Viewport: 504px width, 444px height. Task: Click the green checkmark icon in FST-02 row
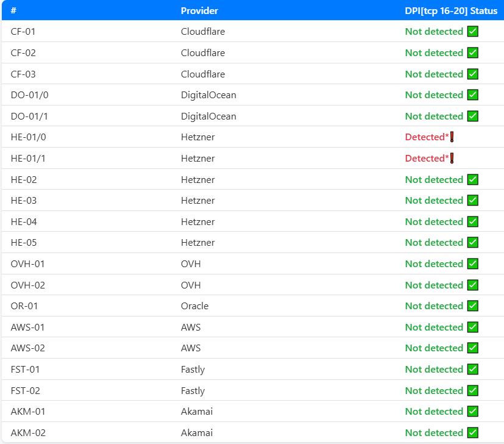pos(472,390)
